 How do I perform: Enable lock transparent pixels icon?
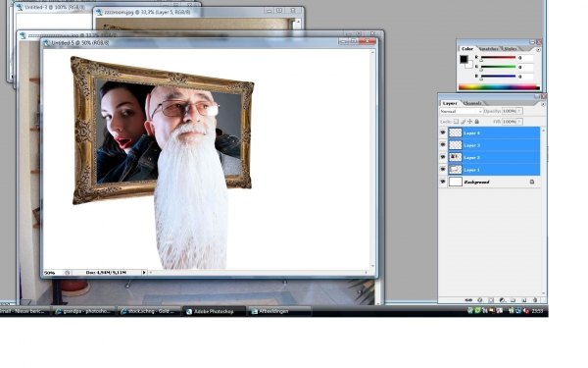(x=456, y=122)
